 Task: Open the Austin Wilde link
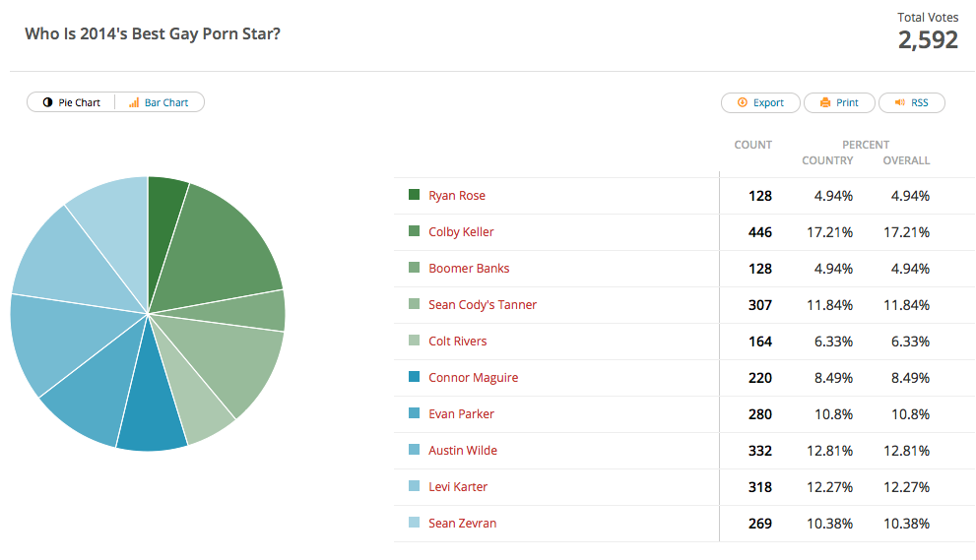click(463, 451)
